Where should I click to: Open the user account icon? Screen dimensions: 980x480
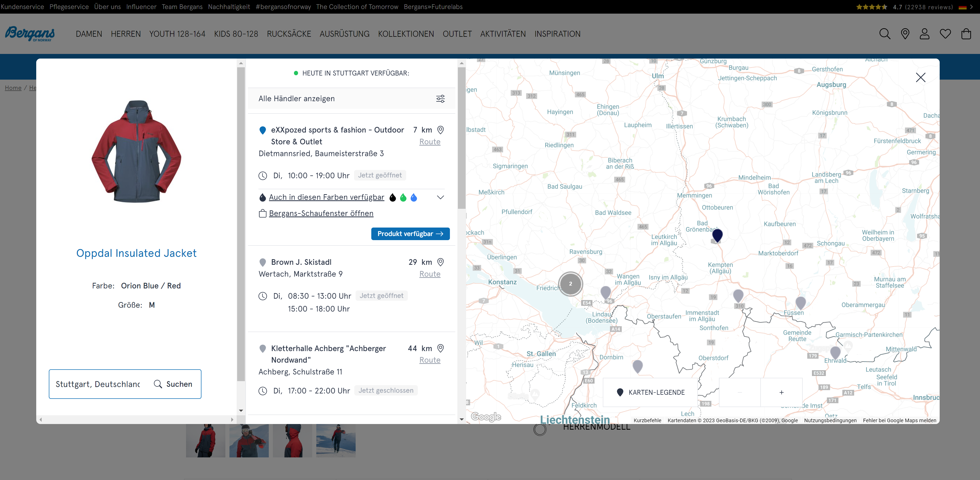pos(924,34)
